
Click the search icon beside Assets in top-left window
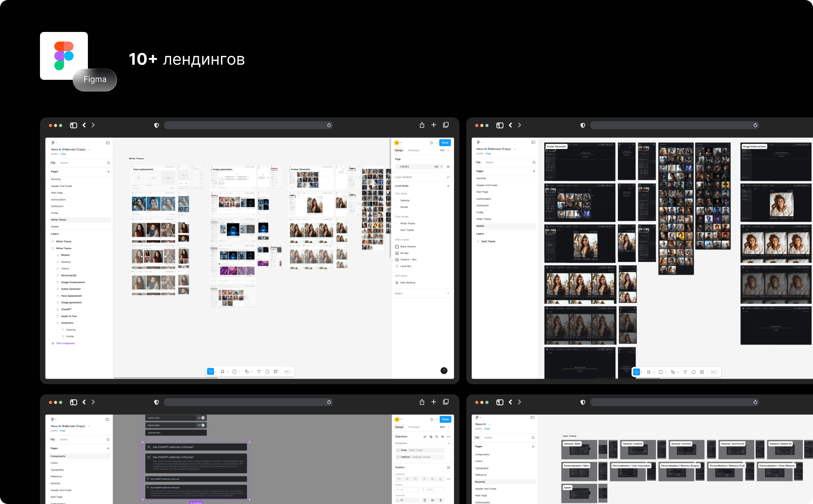tap(108, 163)
